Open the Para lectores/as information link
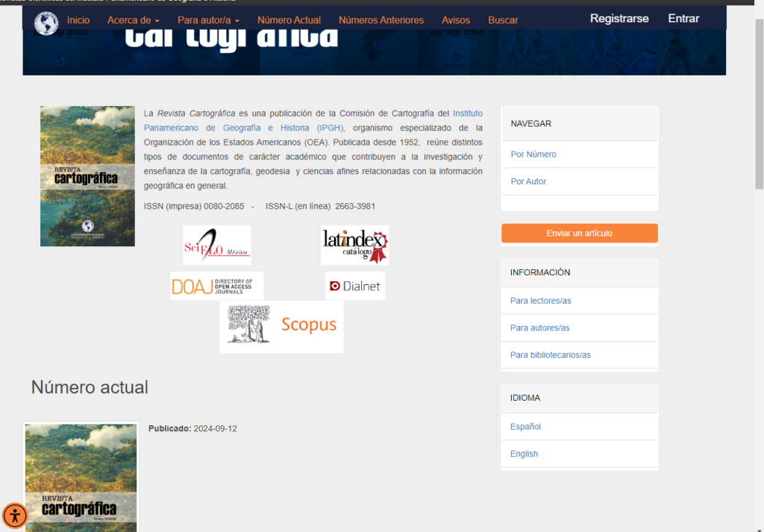The width and height of the screenshot is (764, 532). point(541,301)
